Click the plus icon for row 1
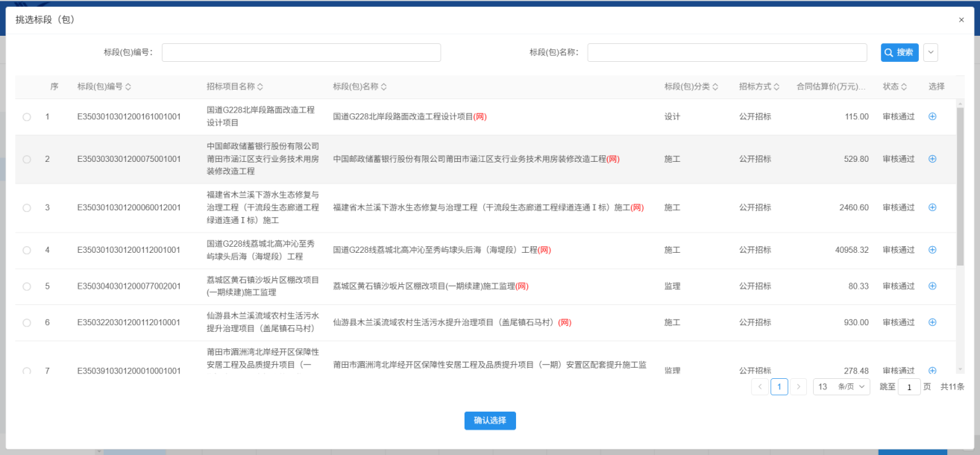Image resolution: width=980 pixels, height=455 pixels. pos(932,117)
